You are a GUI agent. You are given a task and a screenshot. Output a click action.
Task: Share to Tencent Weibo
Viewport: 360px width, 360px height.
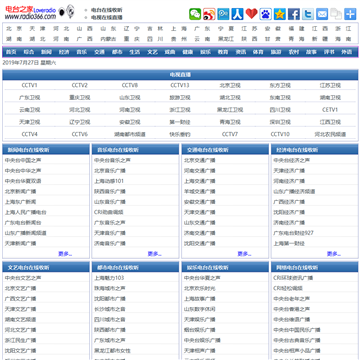click(223, 14)
